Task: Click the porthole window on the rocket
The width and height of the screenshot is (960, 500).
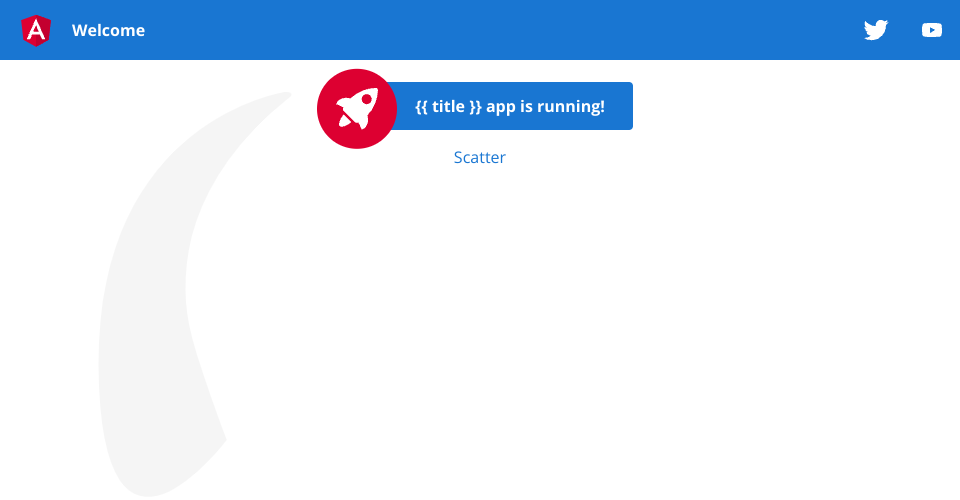Action: (366, 99)
